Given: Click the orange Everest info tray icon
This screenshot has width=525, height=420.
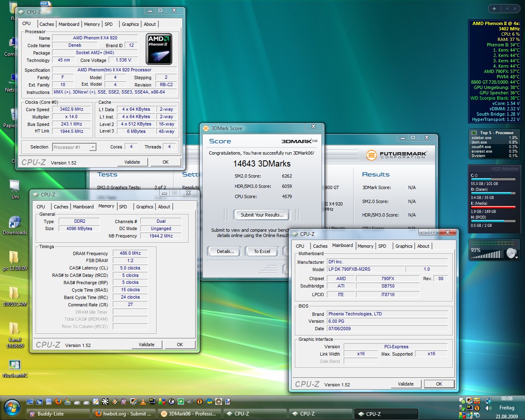Looking at the screenshot, I should 477,408.
